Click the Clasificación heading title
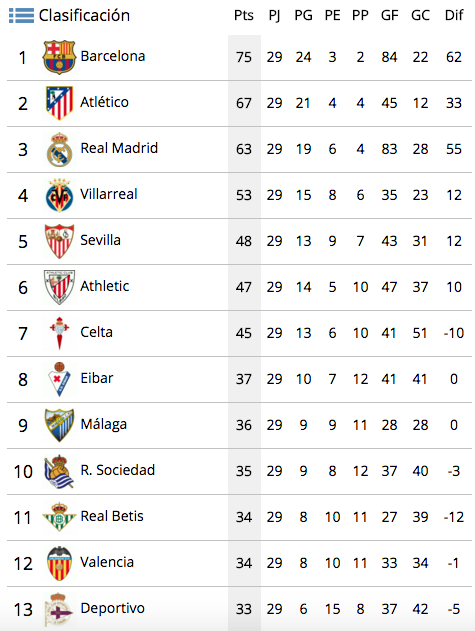Viewport: 475px width, 631px height. coord(84,15)
